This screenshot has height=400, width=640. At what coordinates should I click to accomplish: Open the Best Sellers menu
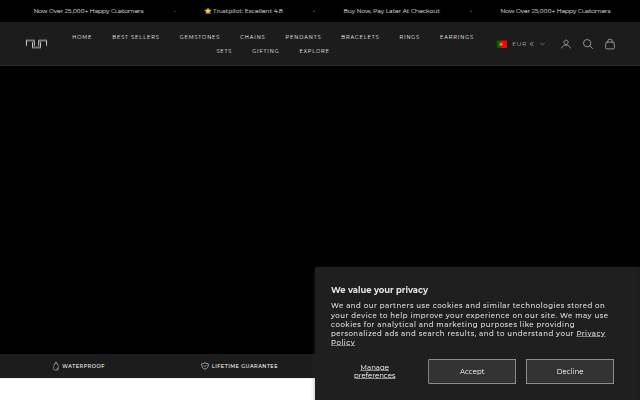pos(136,37)
